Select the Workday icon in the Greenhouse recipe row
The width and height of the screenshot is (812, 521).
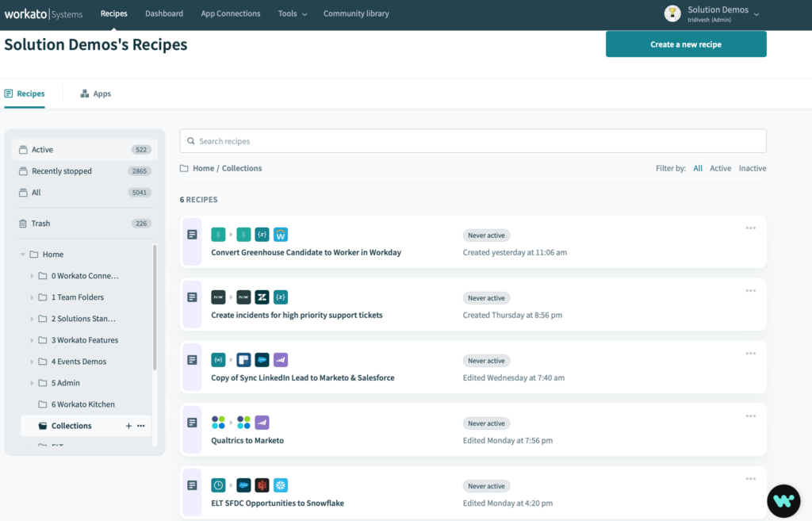[x=280, y=234]
